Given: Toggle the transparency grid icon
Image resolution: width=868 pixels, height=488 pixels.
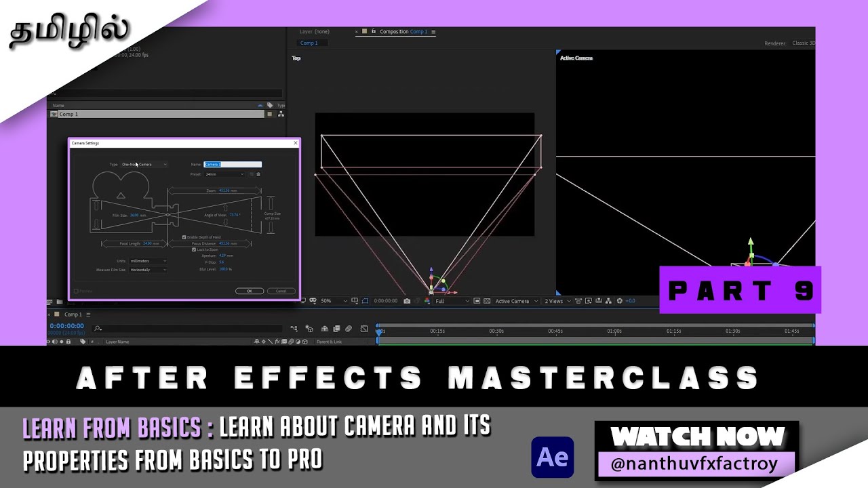Looking at the screenshot, I should [487, 301].
